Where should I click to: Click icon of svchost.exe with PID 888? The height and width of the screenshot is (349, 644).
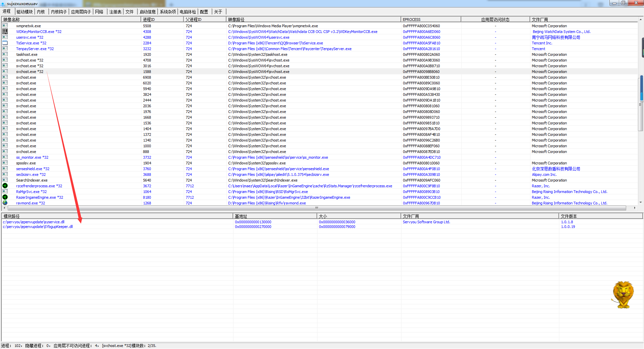click(x=5, y=151)
